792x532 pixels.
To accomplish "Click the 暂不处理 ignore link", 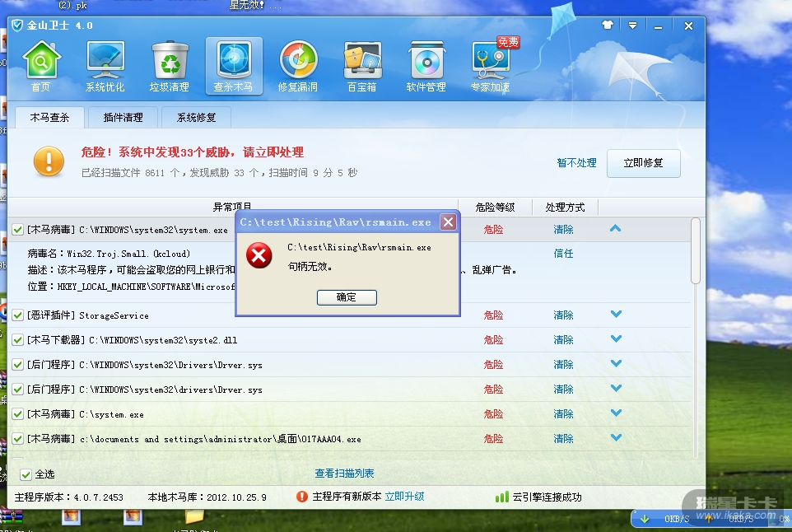I will click(x=576, y=163).
